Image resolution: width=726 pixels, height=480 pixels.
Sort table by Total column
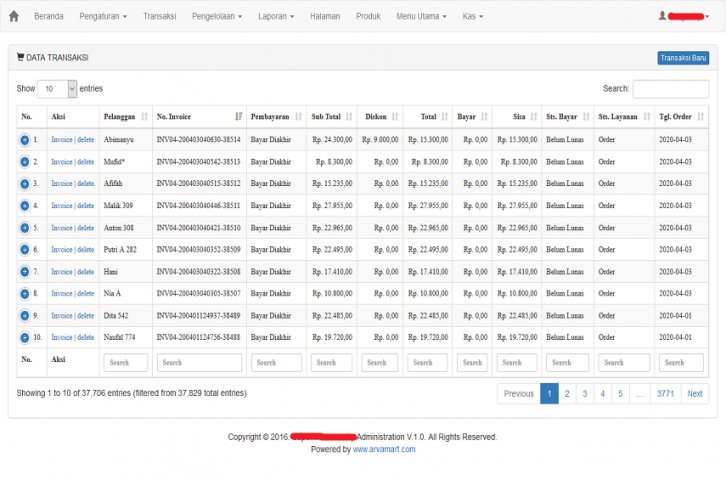[x=428, y=117]
